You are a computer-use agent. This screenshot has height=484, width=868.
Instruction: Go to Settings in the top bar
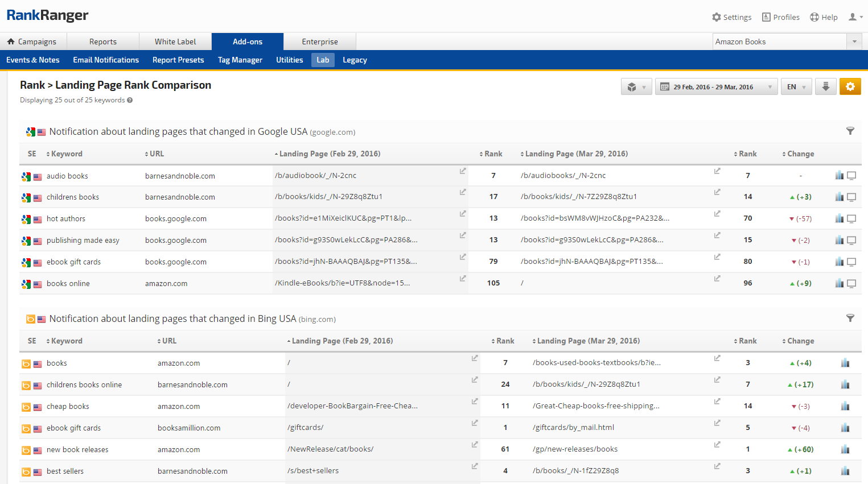pyautogui.click(x=731, y=17)
